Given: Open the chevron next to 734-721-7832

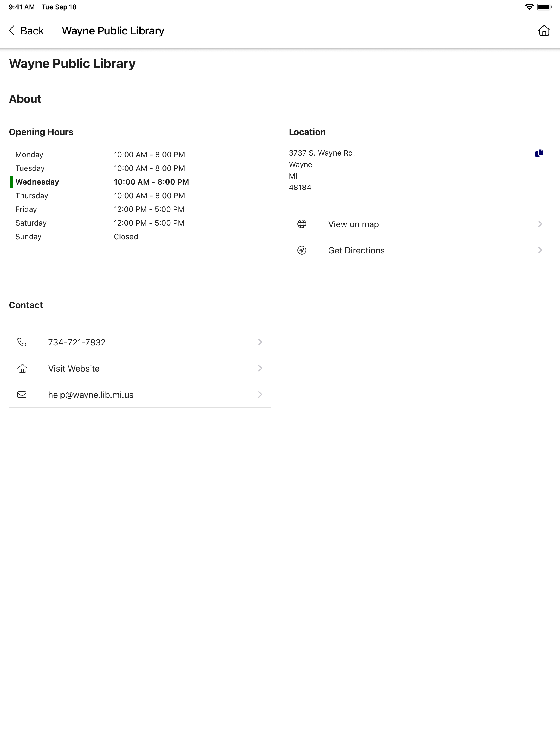Looking at the screenshot, I should [260, 342].
